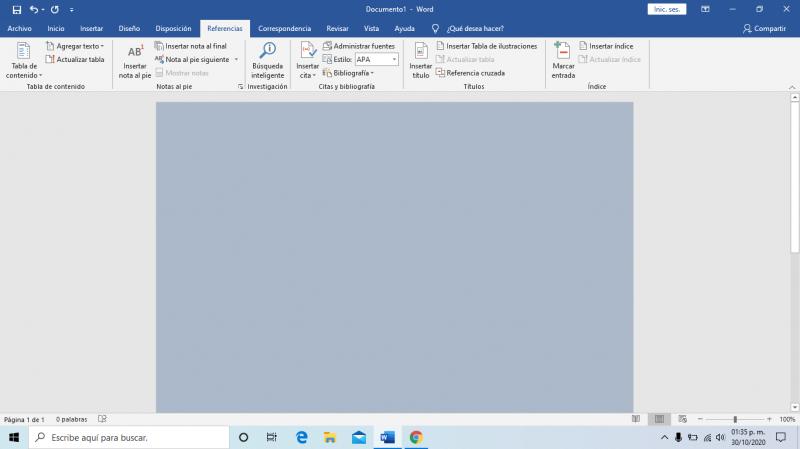Expand the Agregar texto dropdown
The width and height of the screenshot is (800, 449).
click(x=75, y=46)
